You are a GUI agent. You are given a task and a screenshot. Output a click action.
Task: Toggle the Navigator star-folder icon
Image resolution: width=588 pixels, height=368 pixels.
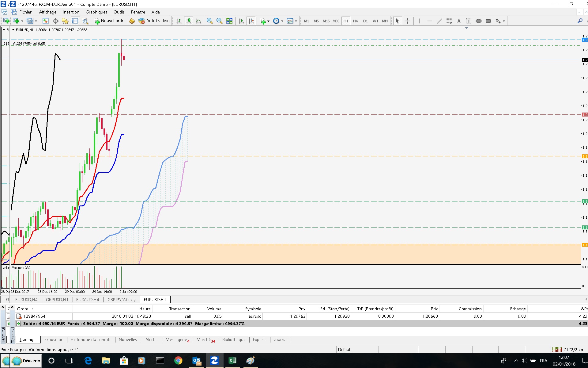click(x=65, y=21)
